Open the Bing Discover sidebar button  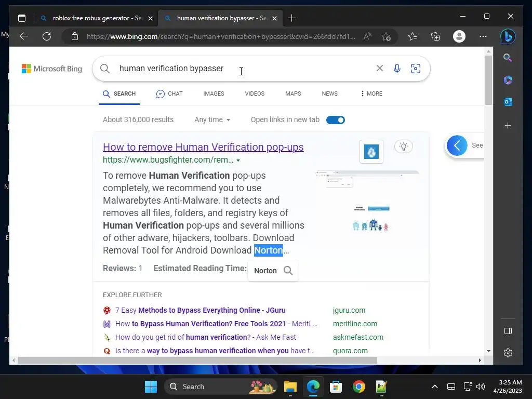[x=508, y=36]
